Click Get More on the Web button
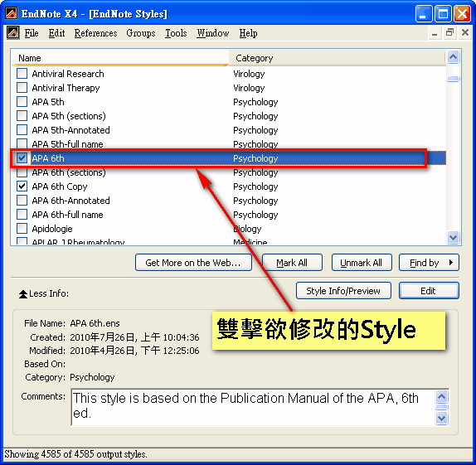The height and width of the screenshot is (465, 476). pos(193,263)
